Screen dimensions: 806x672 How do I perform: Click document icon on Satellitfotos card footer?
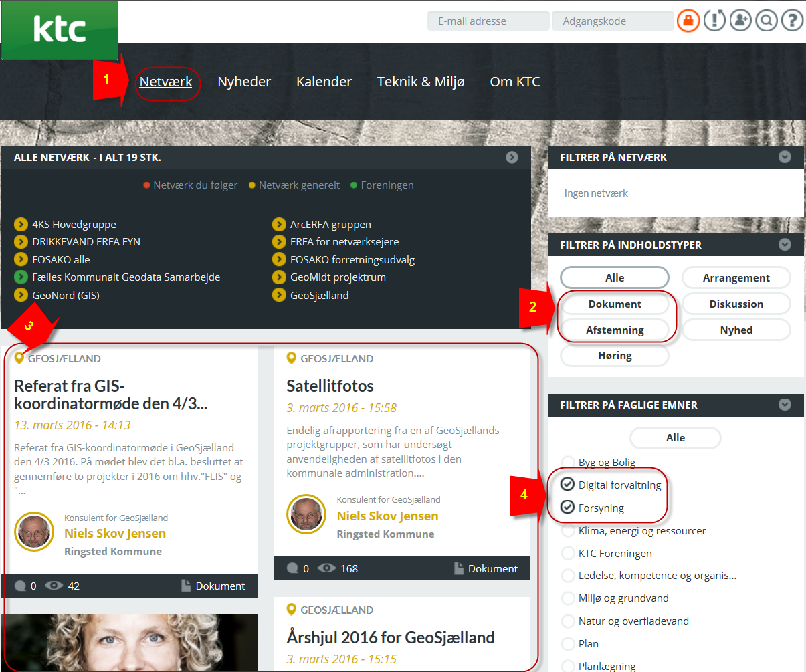click(x=459, y=568)
